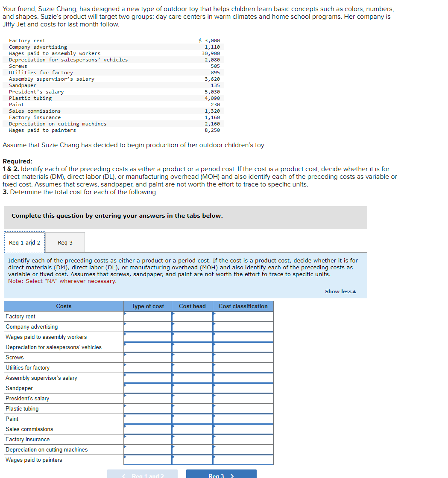Collapse instructions with the Show less link
This screenshot has width=448, height=478.
[340, 291]
